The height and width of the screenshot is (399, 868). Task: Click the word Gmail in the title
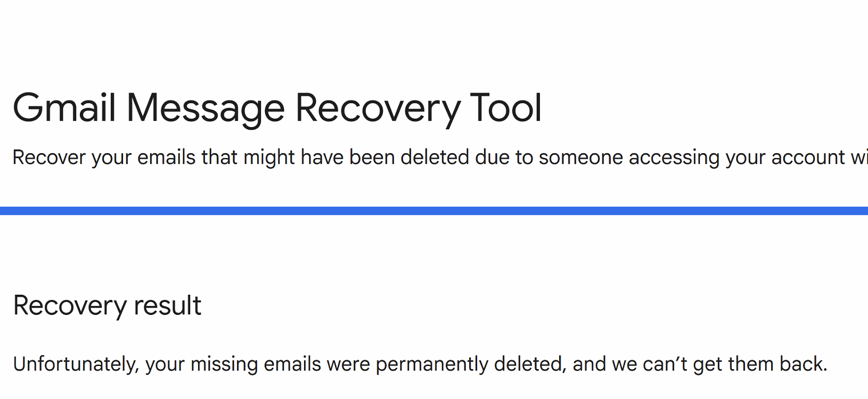tap(64, 108)
